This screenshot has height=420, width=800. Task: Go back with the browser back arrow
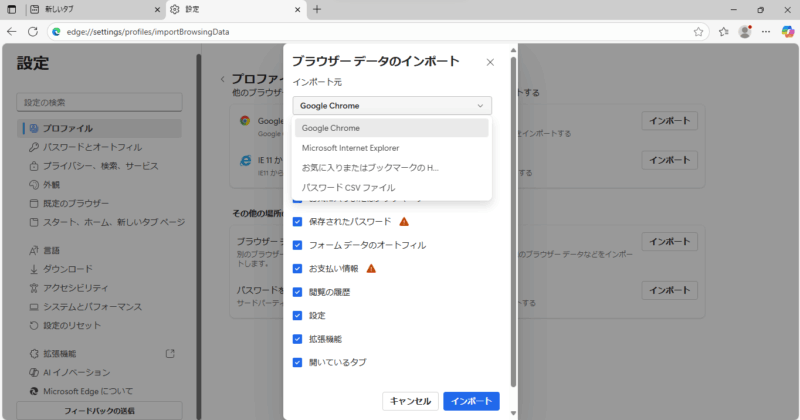tap(11, 32)
